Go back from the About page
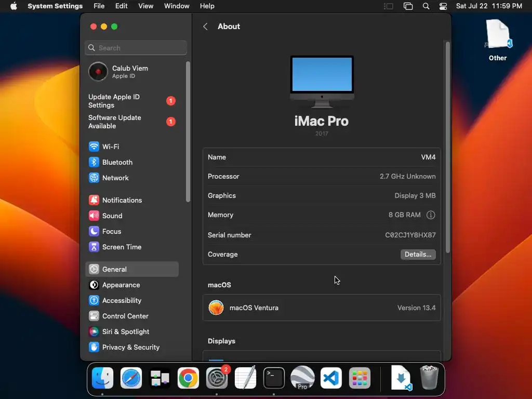 205,26
